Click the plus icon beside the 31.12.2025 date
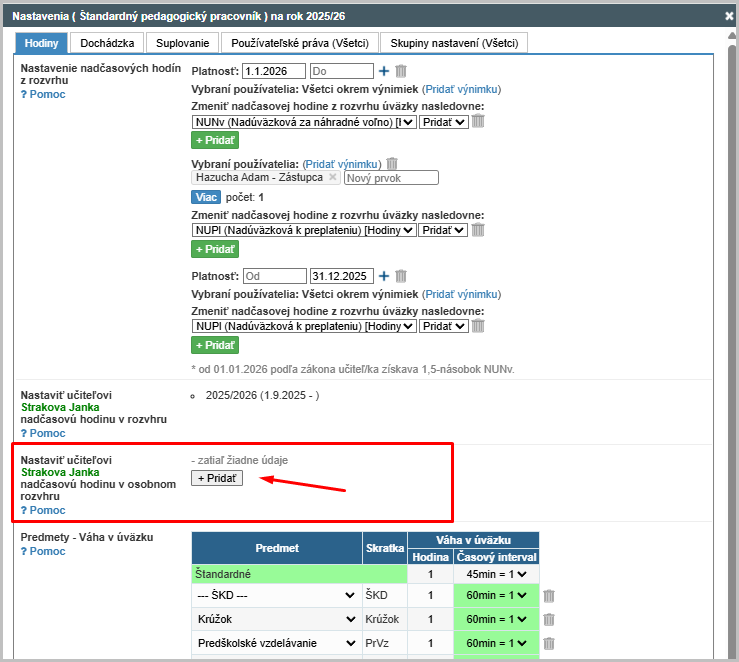Screen dimensions: 739x662 coord(384,276)
